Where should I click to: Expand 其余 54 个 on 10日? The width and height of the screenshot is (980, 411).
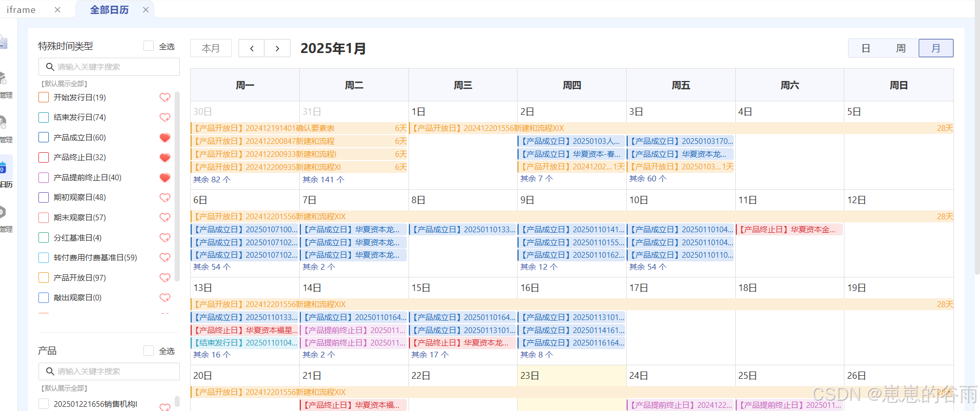pos(648,267)
